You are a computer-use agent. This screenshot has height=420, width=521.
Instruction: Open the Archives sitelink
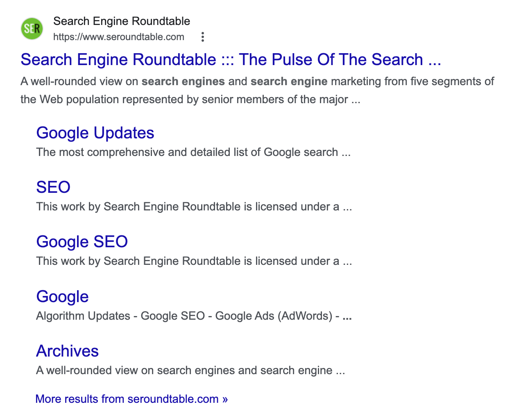point(67,351)
